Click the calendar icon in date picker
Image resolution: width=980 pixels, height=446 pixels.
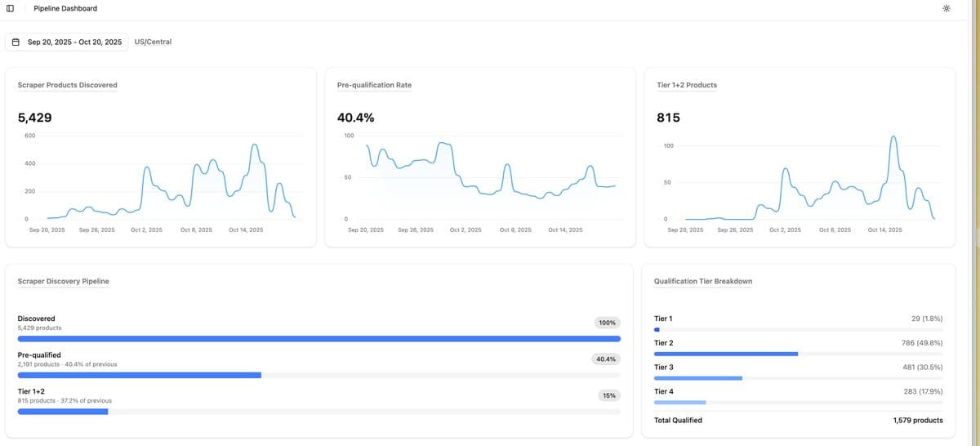(x=16, y=42)
